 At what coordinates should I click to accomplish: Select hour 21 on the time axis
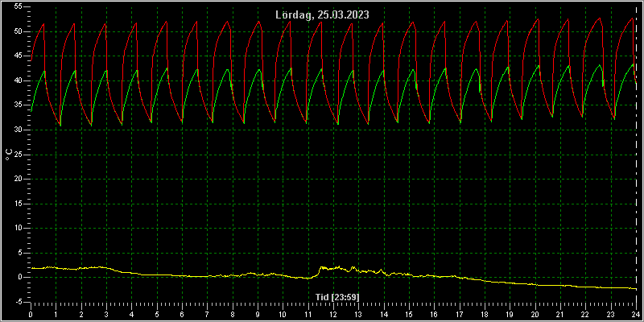[560, 314]
